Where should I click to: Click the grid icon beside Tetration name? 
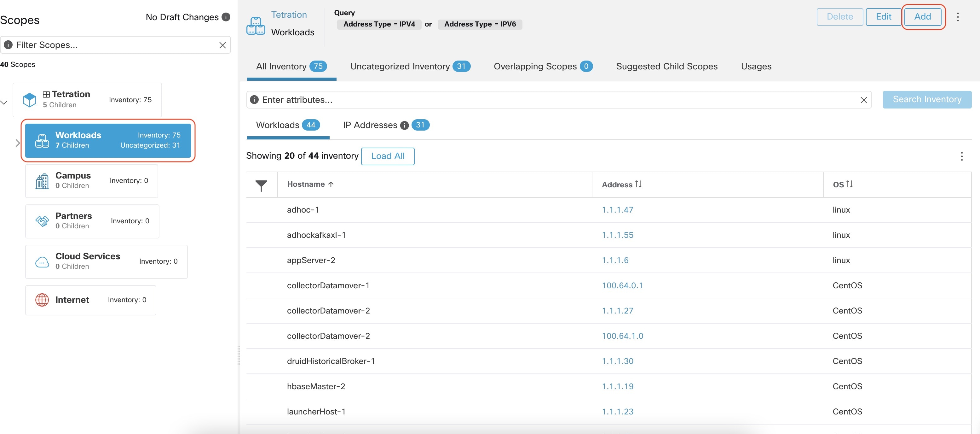pos(46,94)
